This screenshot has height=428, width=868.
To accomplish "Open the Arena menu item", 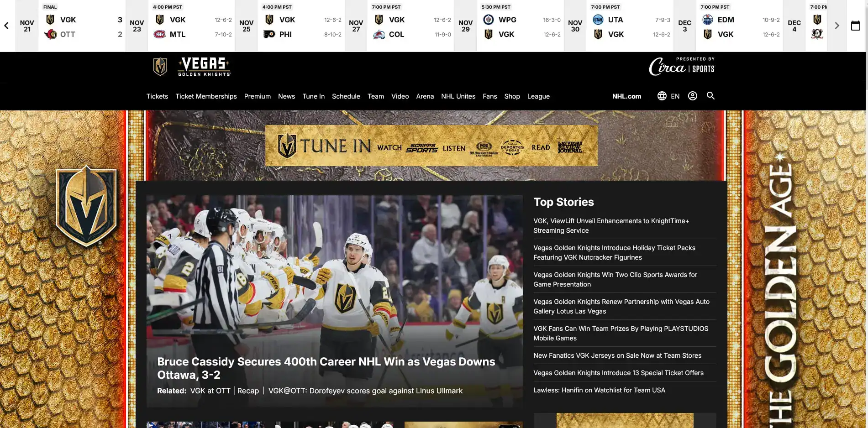I will [425, 96].
